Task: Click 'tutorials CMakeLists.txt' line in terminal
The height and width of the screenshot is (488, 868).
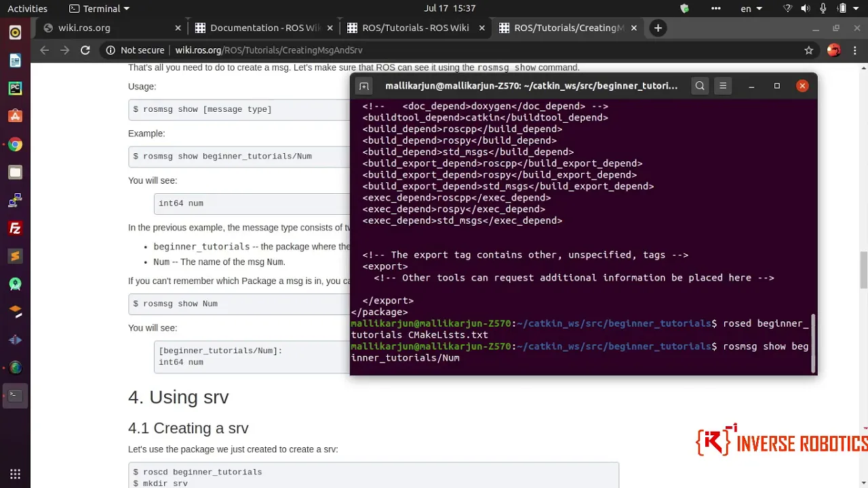Action: [419, 335]
